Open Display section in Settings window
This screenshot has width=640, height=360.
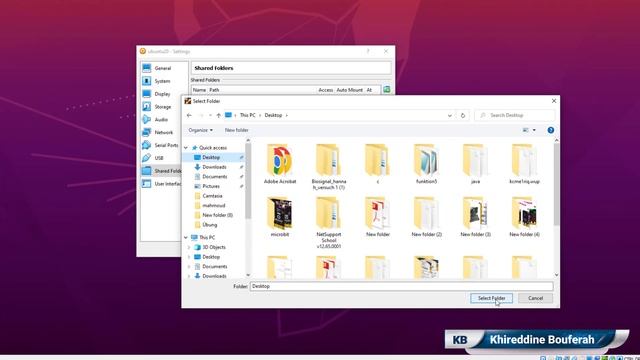[x=162, y=94]
